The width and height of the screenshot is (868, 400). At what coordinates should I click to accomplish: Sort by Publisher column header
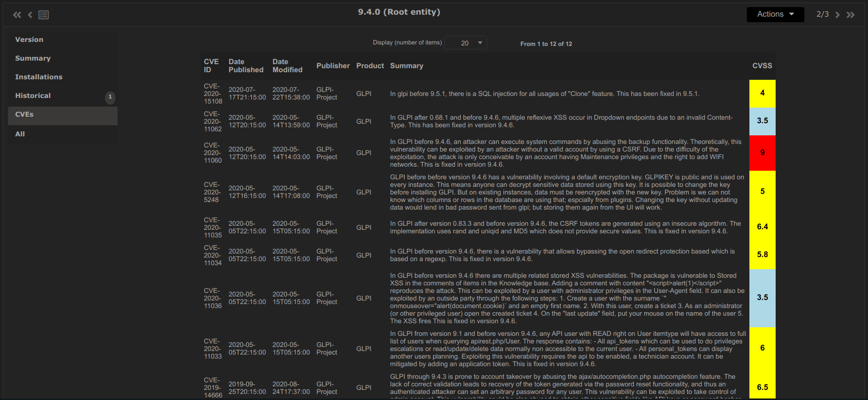pyautogui.click(x=333, y=66)
